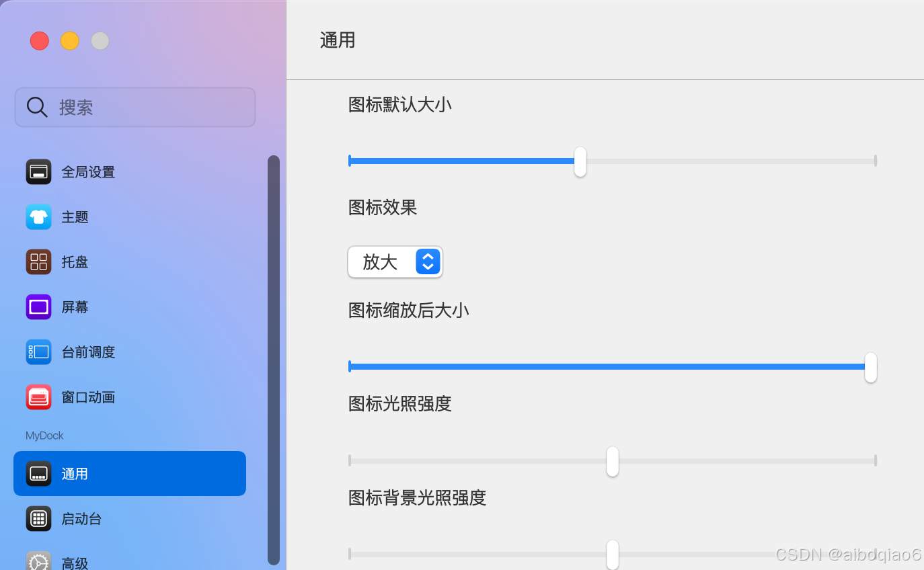Open the 台前调度 icon
The width and height of the screenshot is (924, 570).
[x=38, y=352]
